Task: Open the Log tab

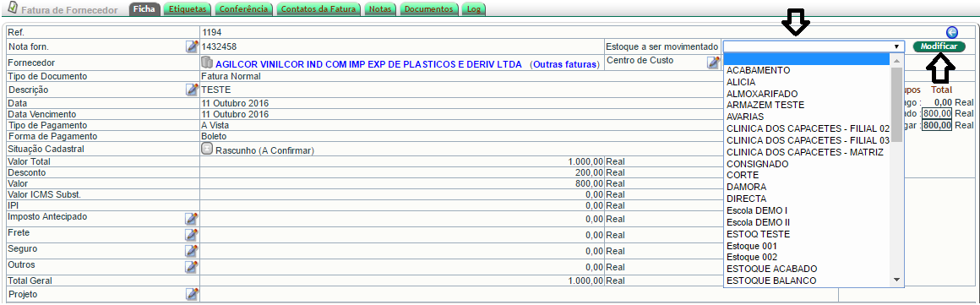Action: tap(473, 8)
